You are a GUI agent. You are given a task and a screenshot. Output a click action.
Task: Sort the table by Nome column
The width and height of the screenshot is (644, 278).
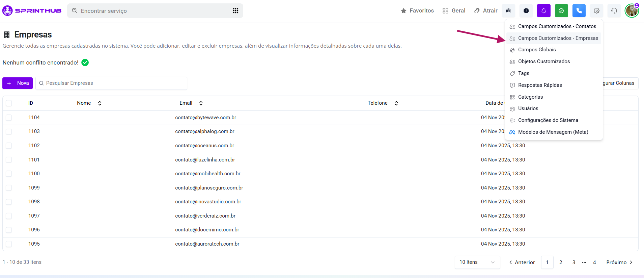pos(100,103)
